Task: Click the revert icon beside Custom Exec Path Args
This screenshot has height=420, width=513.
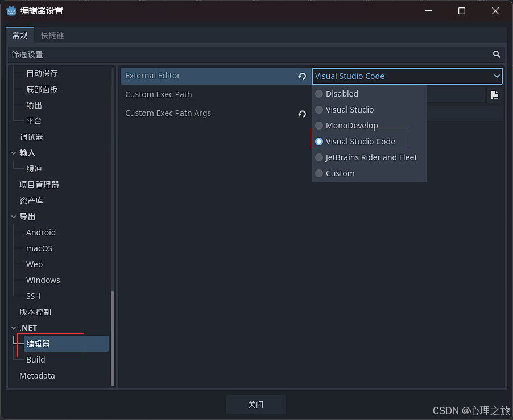Action: [x=301, y=114]
